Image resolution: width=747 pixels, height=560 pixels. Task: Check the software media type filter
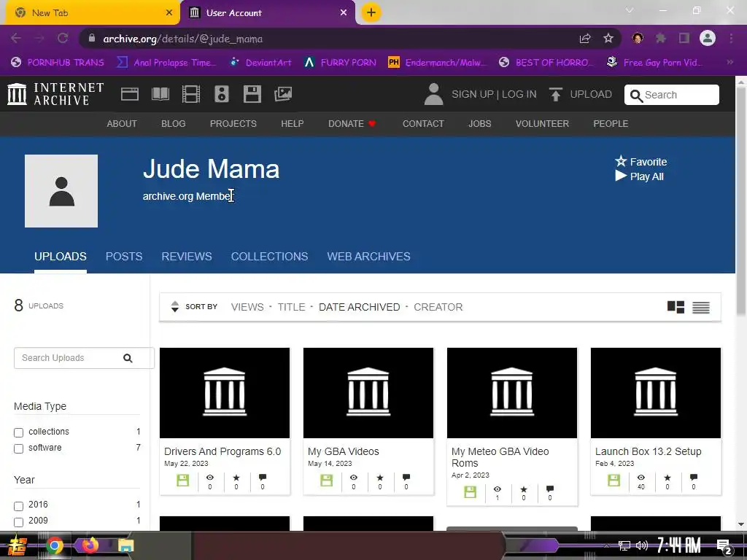click(18, 448)
